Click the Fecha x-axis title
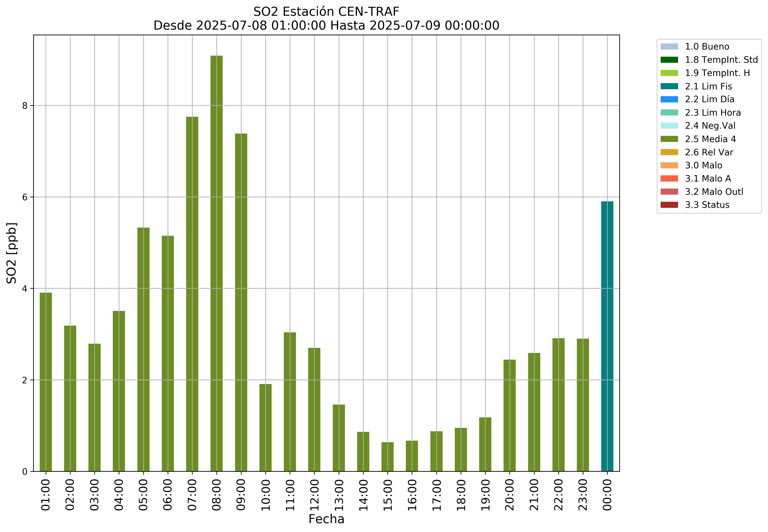This screenshot has width=768, height=532. pyautogui.click(x=326, y=519)
